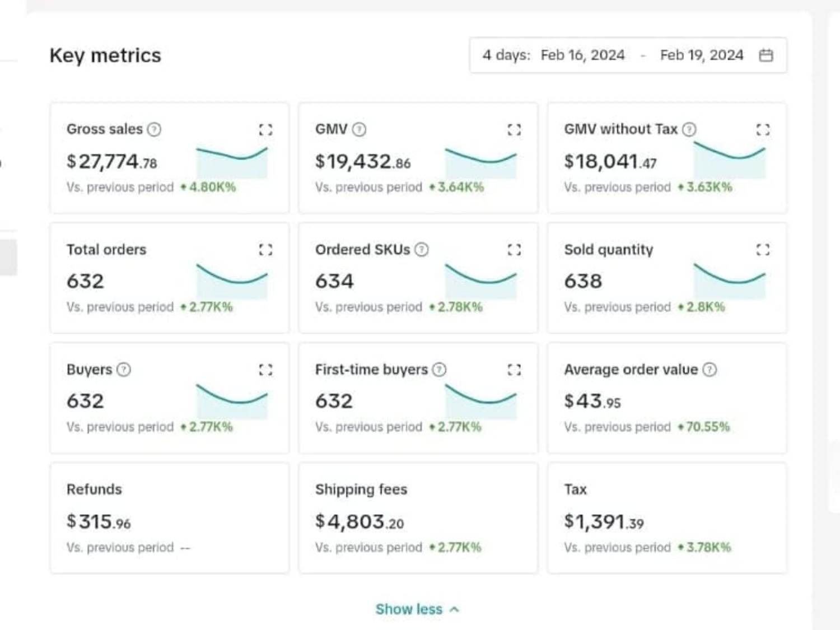Expand the Ordered SKUs chart
The width and height of the screenshot is (840, 630).
coord(514,250)
